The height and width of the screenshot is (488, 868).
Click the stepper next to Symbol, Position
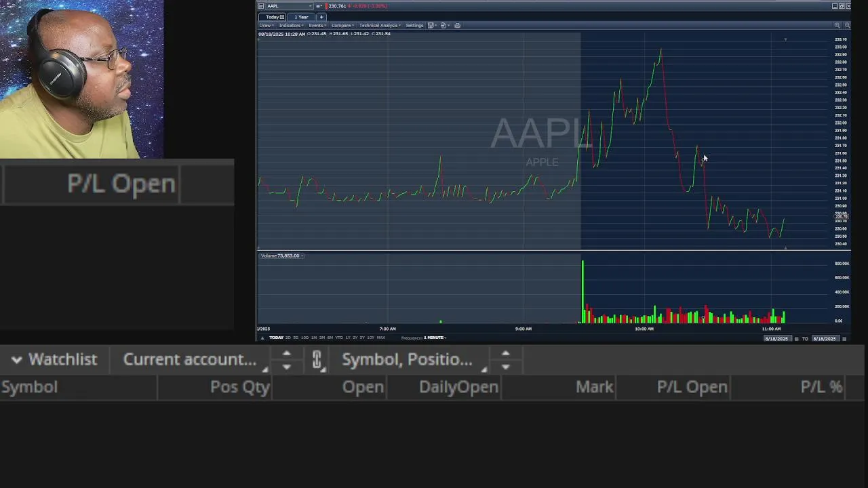pyautogui.click(x=505, y=360)
